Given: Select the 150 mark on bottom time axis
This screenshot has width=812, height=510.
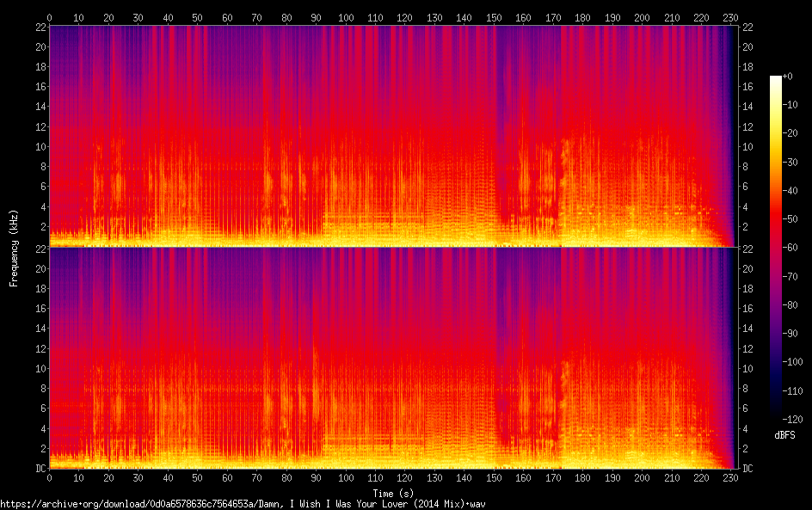Looking at the screenshot, I should pos(494,477).
